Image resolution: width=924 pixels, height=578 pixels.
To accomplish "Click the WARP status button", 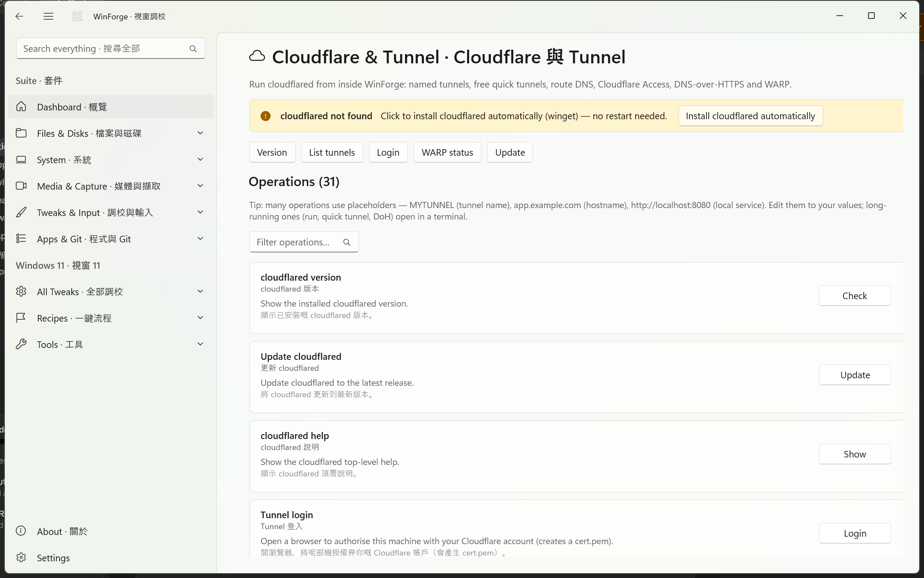I will [x=447, y=152].
